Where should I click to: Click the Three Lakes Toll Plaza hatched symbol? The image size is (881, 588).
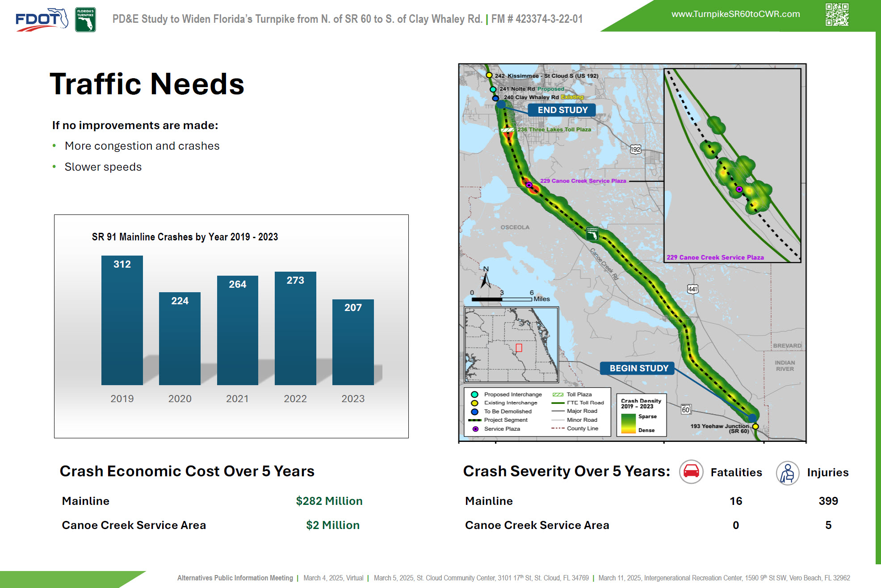click(x=508, y=130)
